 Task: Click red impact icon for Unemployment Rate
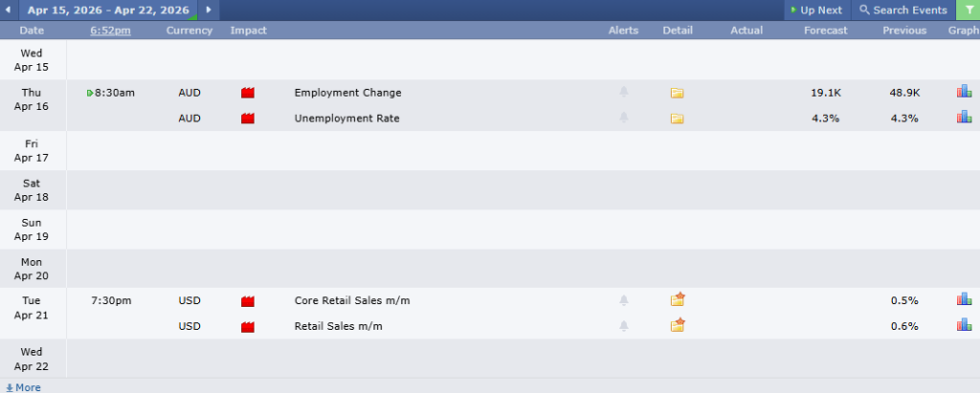tap(248, 118)
